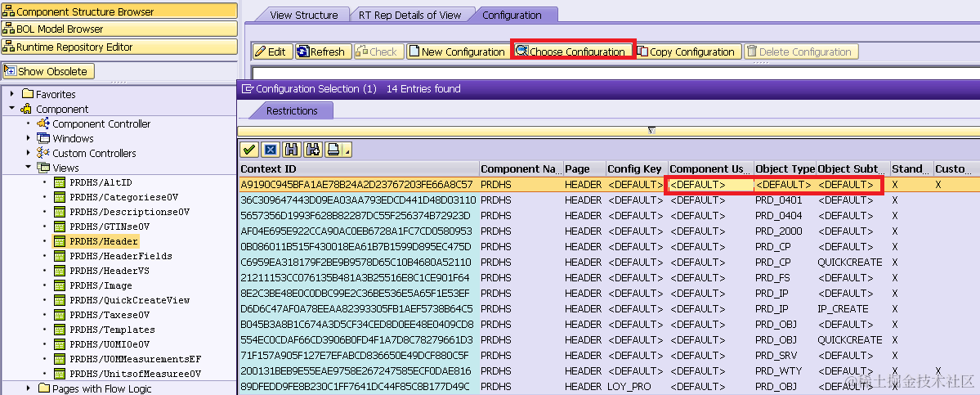Image resolution: width=980 pixels, height=395 pixels.
Task: Click the Windows node icon
Action: click(x=43, y=138)
